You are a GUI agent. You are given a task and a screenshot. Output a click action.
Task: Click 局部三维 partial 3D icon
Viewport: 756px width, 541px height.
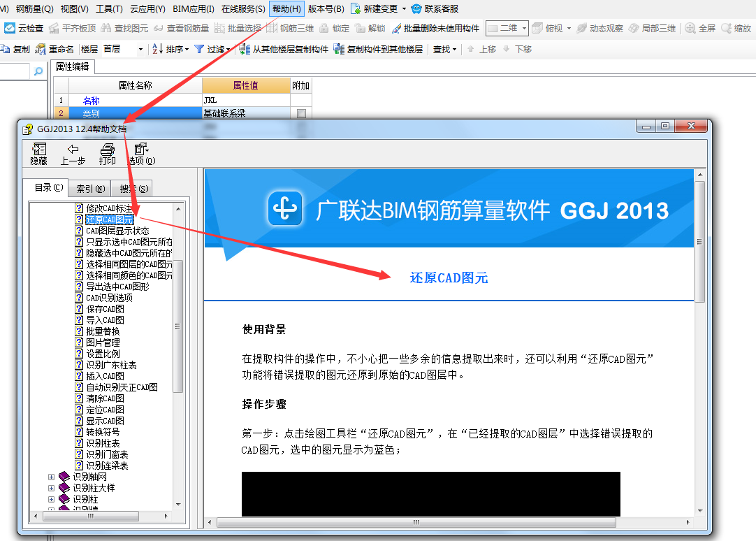point(634,29)
